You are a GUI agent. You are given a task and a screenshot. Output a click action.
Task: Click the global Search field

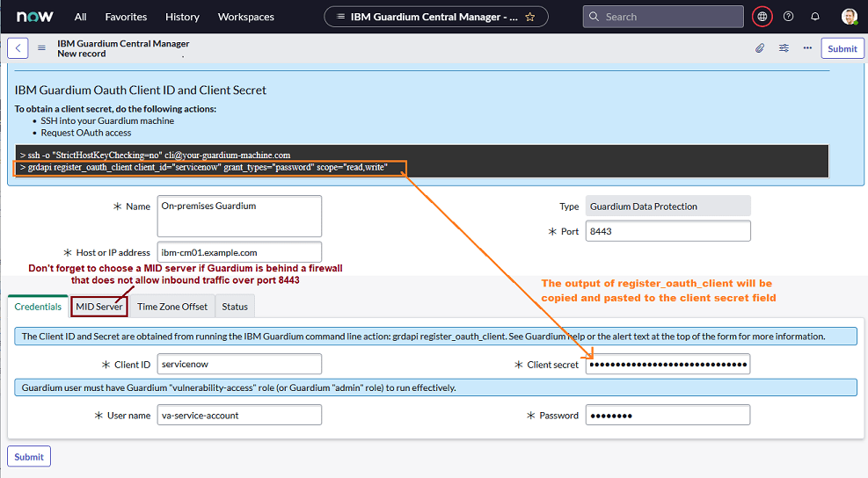tap(662, 17)
